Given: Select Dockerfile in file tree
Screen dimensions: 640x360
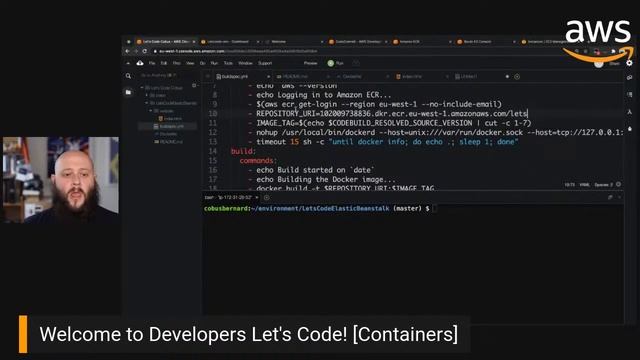Looking at the screenshot, I should 166,134.
